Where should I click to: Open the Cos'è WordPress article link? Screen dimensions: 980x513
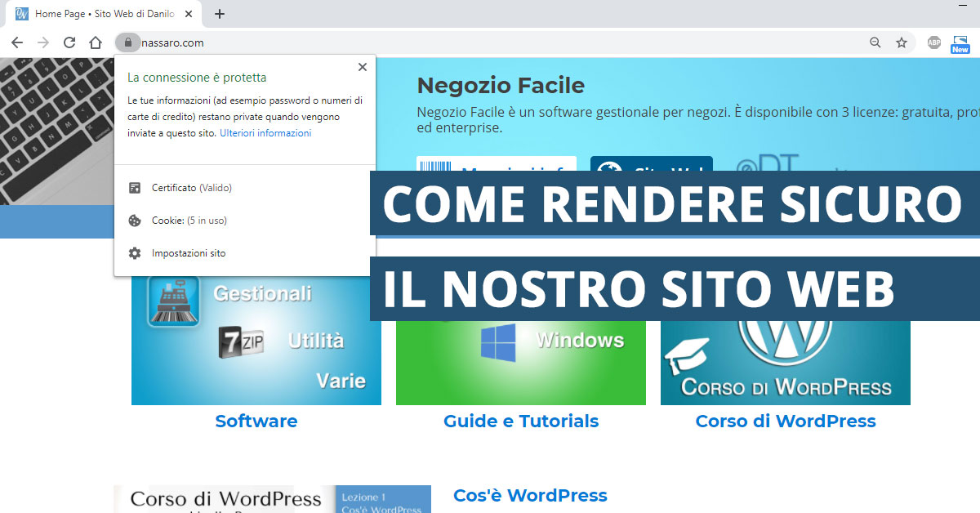pos(530,496)
